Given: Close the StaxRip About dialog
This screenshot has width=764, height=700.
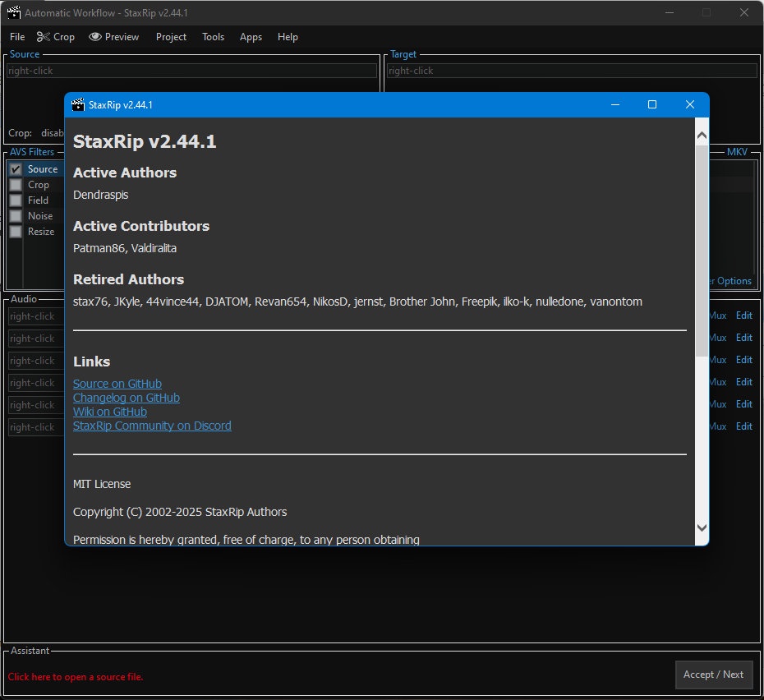Looking at the screenshot, I should pos(690,104).
